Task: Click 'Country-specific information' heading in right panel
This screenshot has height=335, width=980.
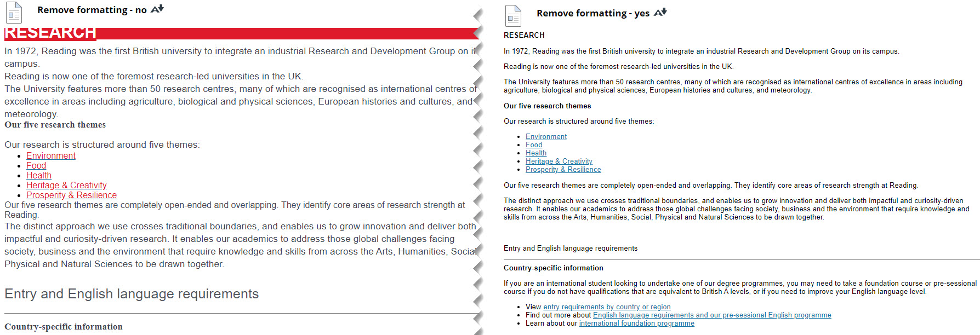Action: [x=554, y=268]
